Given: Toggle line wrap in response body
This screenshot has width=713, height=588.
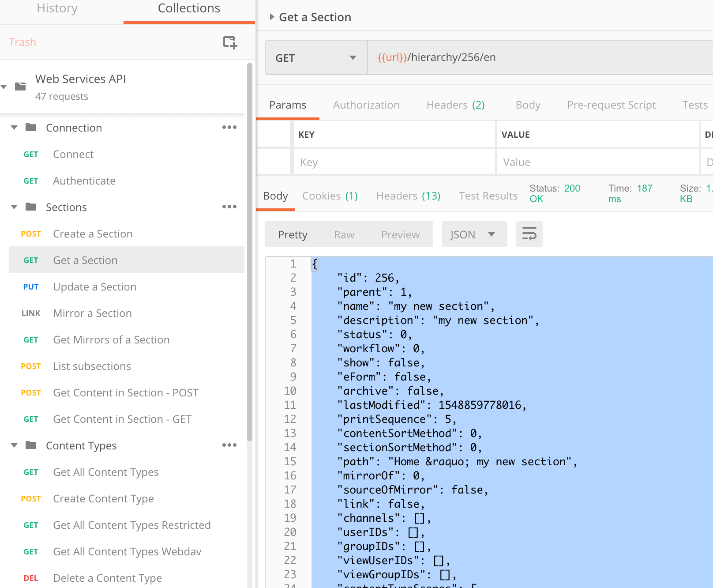Looking at the screenshot, I should pos(529,234).
